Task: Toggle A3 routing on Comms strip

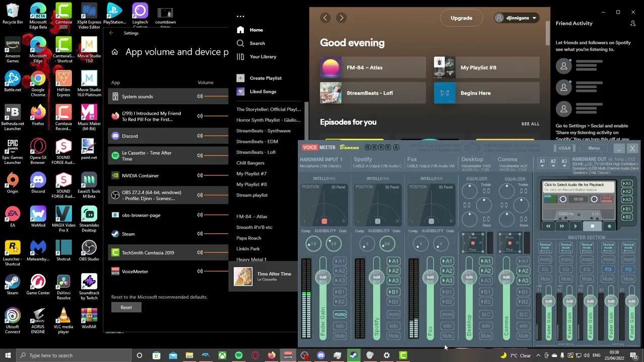Action: pos(523,281)
